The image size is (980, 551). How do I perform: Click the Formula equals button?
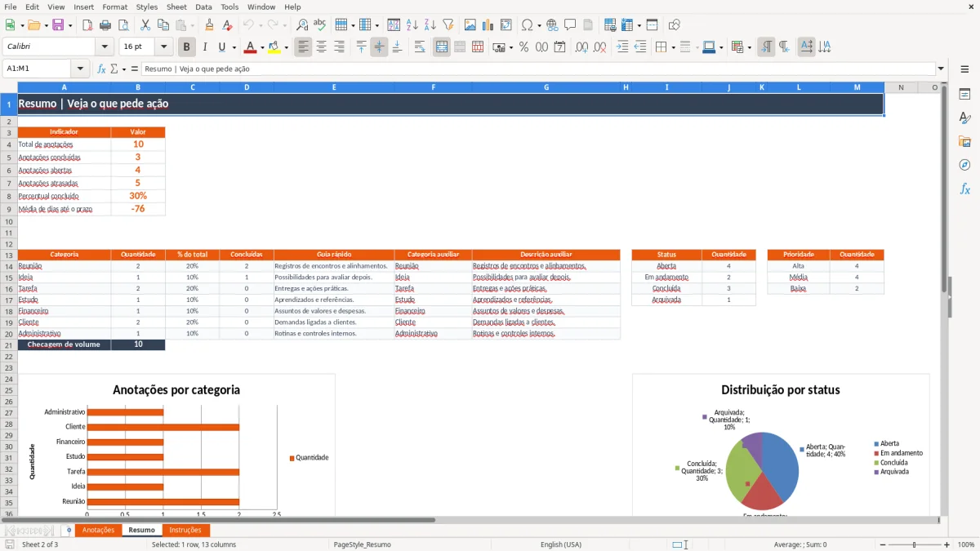(135, 69)
